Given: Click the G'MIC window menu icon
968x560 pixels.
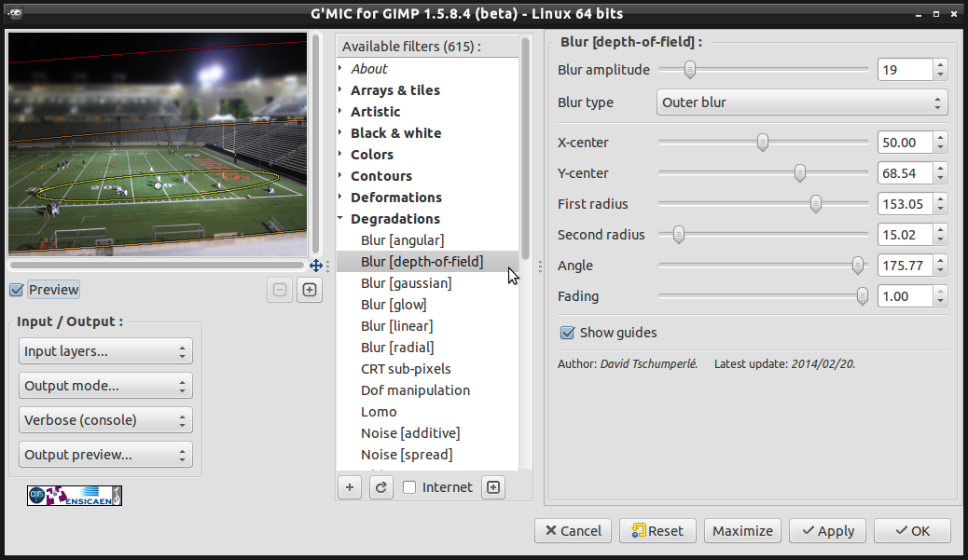Looking at the screenshot, I should (x=15, y=13).
